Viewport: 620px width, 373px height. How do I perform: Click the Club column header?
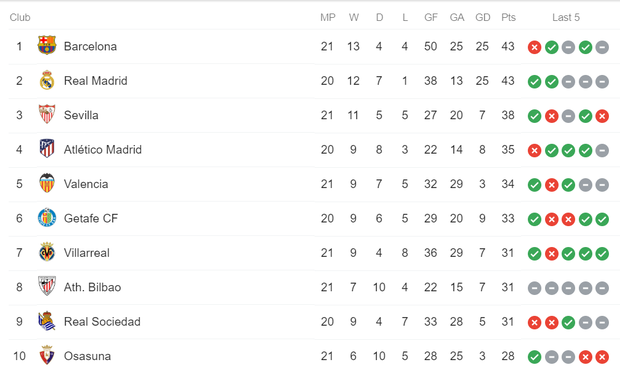(20, 17)
